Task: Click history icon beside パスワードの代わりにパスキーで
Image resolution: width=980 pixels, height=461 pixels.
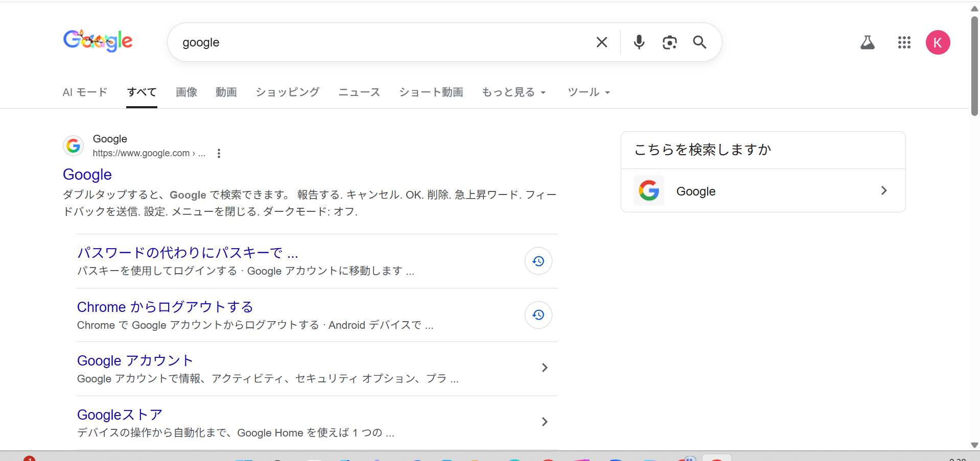Action: [x=538, y=261]
